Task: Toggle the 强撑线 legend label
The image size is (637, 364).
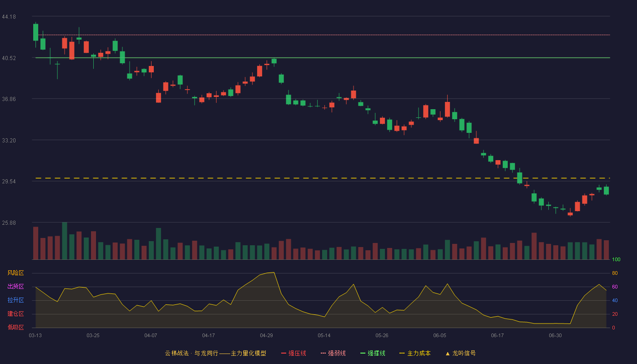Action: [376, 353]
